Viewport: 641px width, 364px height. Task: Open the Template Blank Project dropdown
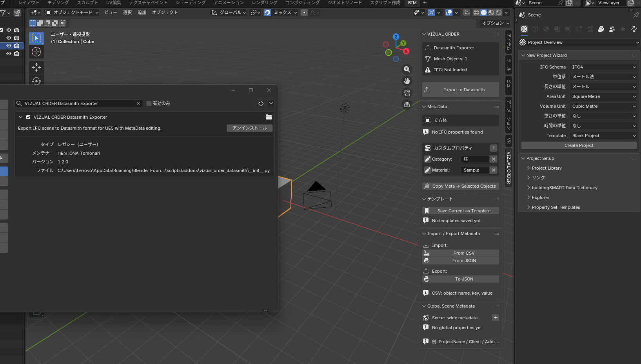603,136
